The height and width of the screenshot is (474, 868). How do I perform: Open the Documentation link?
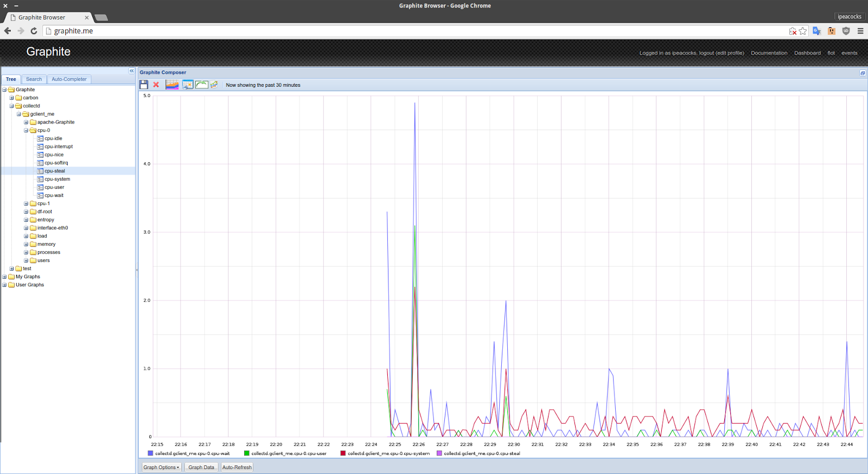pos(769,53)
